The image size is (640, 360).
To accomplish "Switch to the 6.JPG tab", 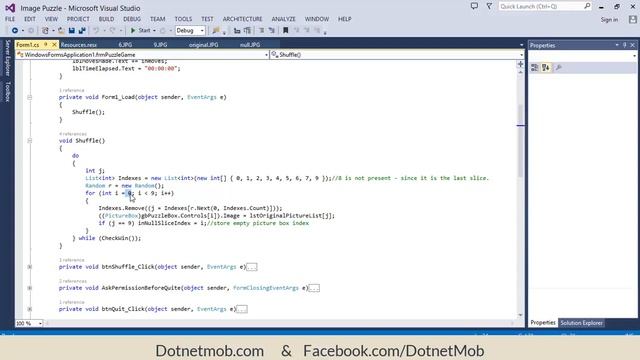I will click(x=125, y=45).
